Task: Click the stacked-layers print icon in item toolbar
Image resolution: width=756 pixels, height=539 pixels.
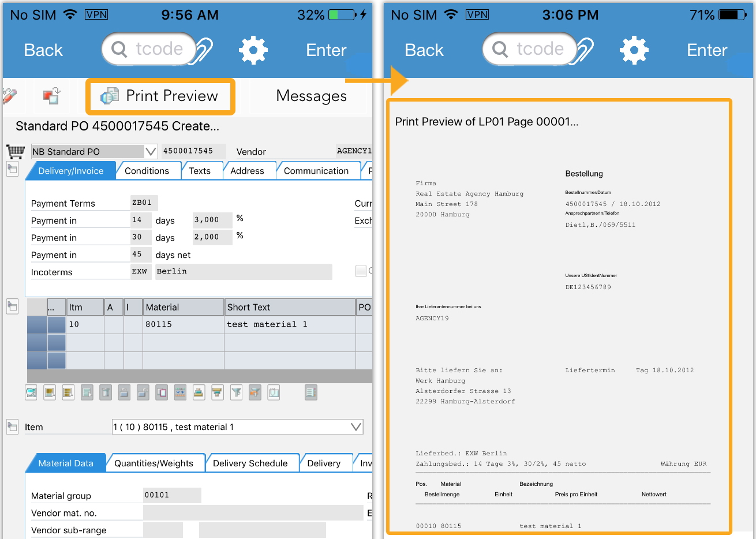Action: pos(199,393)
